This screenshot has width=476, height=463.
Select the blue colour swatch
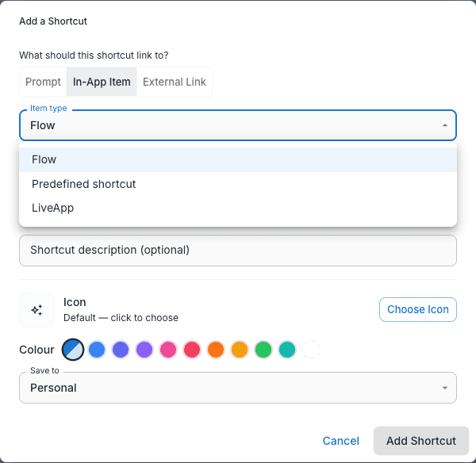pos(97,350)
